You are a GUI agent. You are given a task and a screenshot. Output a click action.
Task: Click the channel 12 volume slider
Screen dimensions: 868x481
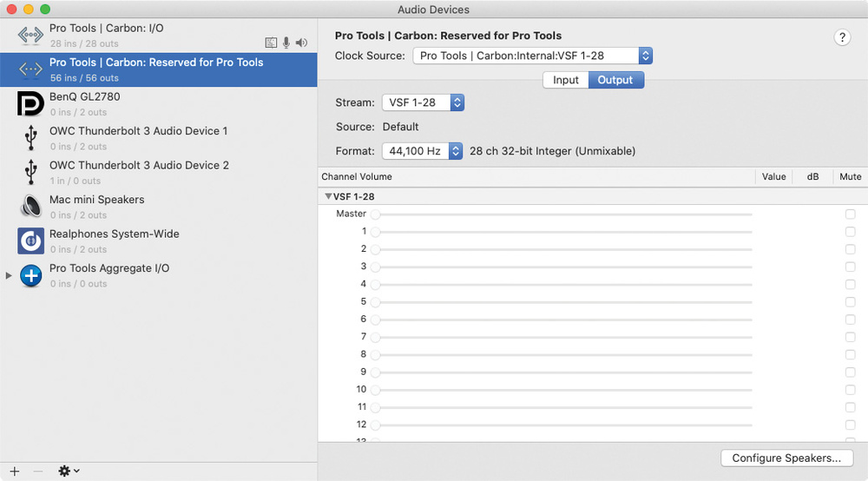pos(562,425)
